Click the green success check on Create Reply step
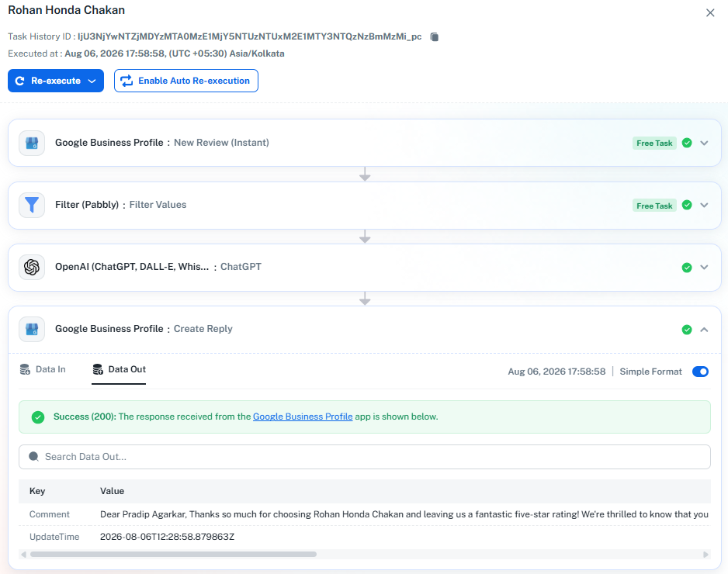This screenshot has height=574, width=728. (687, 330)
